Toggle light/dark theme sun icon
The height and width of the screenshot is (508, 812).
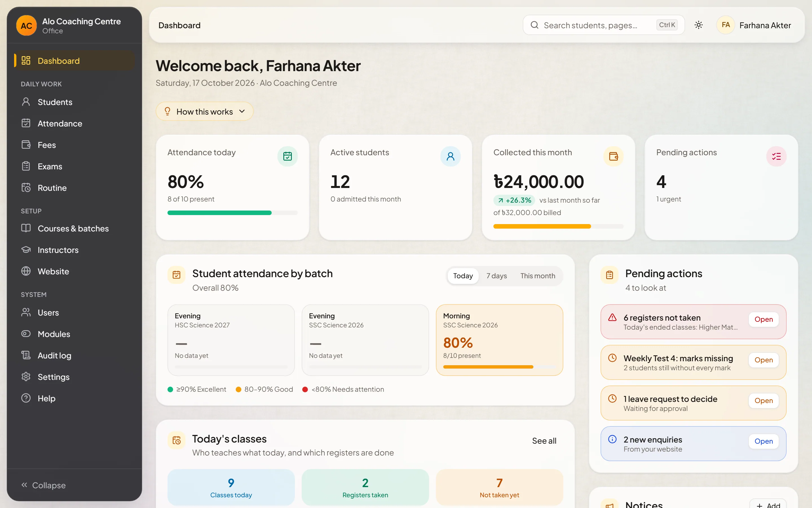coord(699,25)
